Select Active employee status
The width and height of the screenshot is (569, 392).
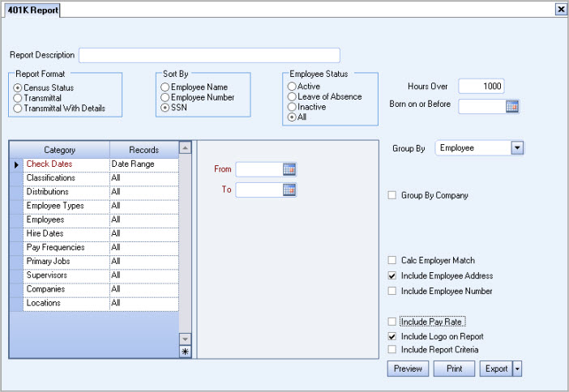[x=292, y=86]
